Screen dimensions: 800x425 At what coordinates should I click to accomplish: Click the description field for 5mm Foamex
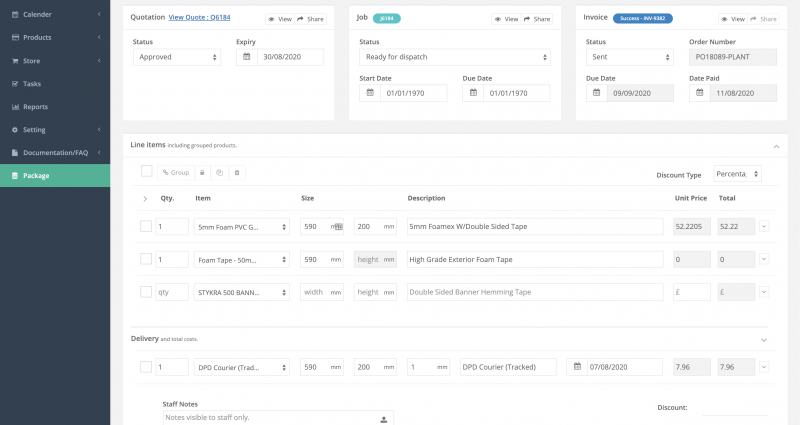535,227
